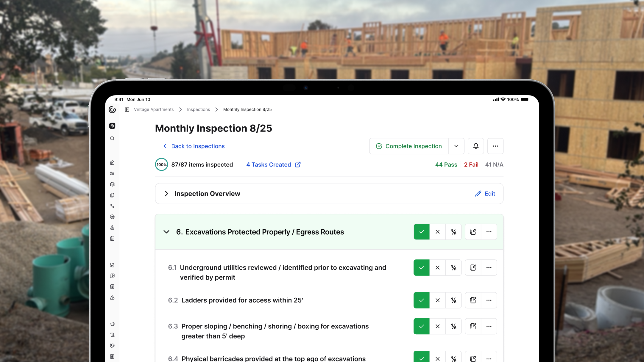Collapse section 6 Excavations Protected Properly
This screenshot has height=362, width=644.
click(166, 232)
